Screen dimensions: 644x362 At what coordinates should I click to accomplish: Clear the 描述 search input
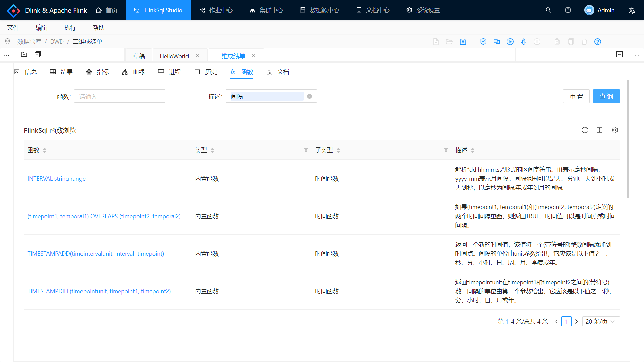(x=310, y=96)
